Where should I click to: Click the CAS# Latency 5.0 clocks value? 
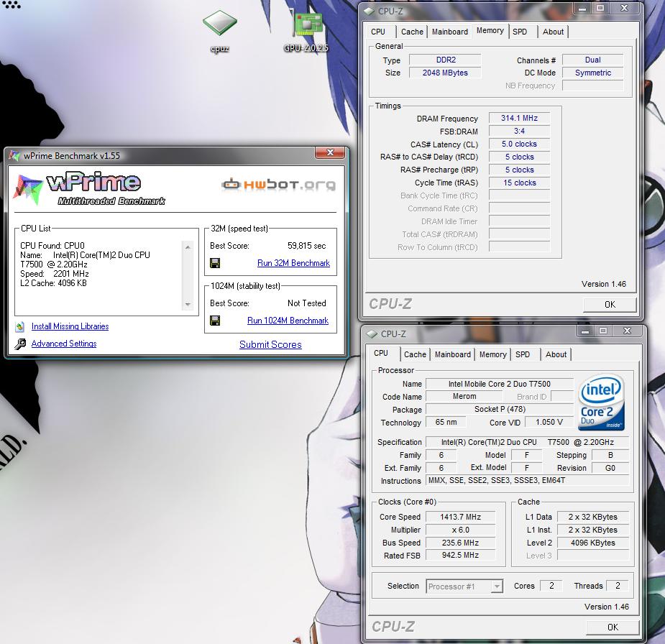(519, 144)
